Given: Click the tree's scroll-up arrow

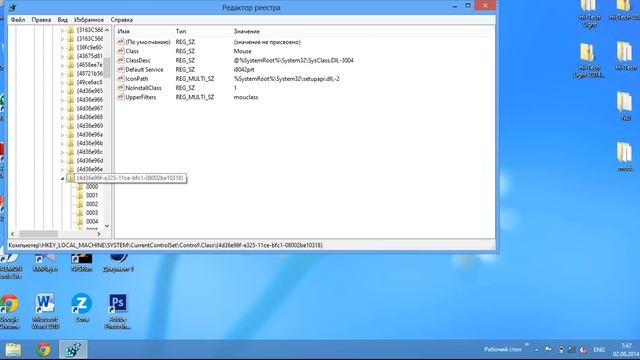Looking at the screenshot, I should [x=107, y=30].
